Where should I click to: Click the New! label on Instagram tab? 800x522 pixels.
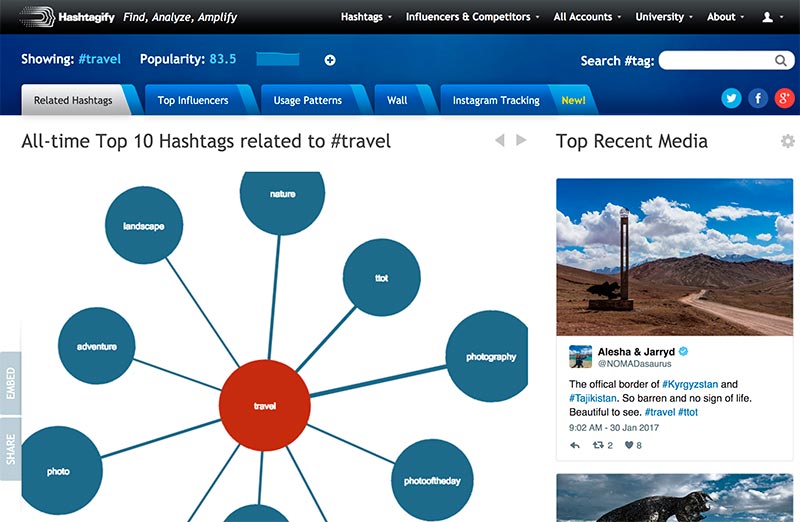573,100
